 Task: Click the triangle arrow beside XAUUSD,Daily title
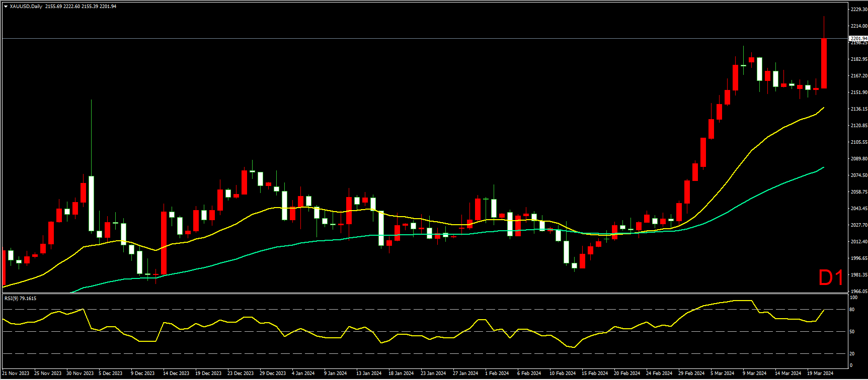[x=6, y=7]
